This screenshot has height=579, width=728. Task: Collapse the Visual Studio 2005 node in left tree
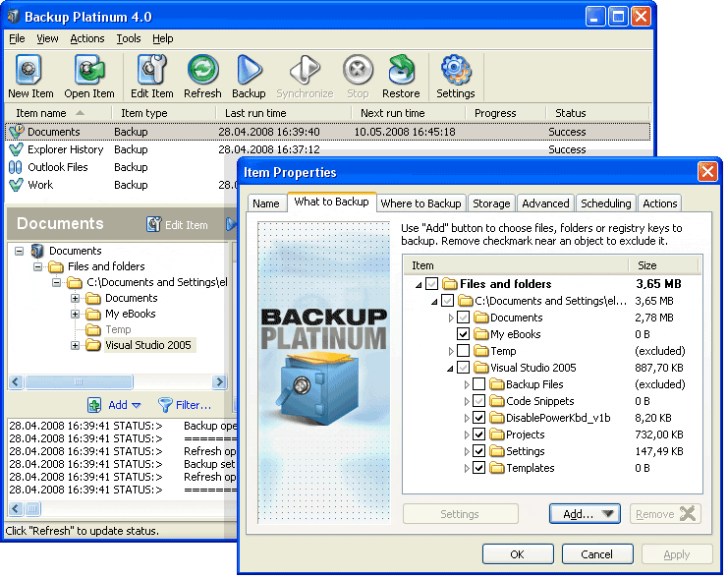point(75,345)
